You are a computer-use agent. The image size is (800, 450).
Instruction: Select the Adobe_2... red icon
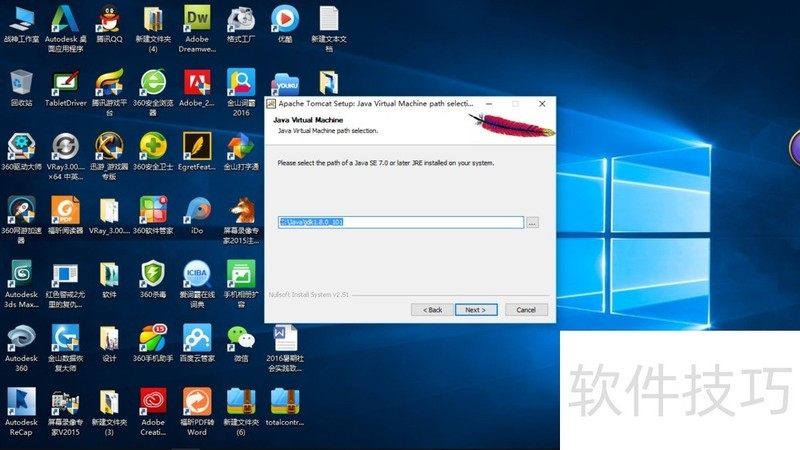(197, 83)
